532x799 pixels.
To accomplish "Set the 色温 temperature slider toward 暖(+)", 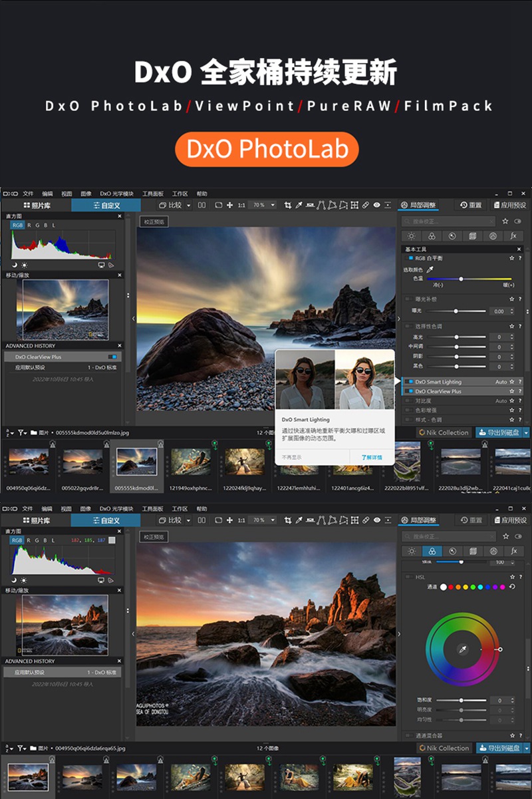I will (498, 279).
